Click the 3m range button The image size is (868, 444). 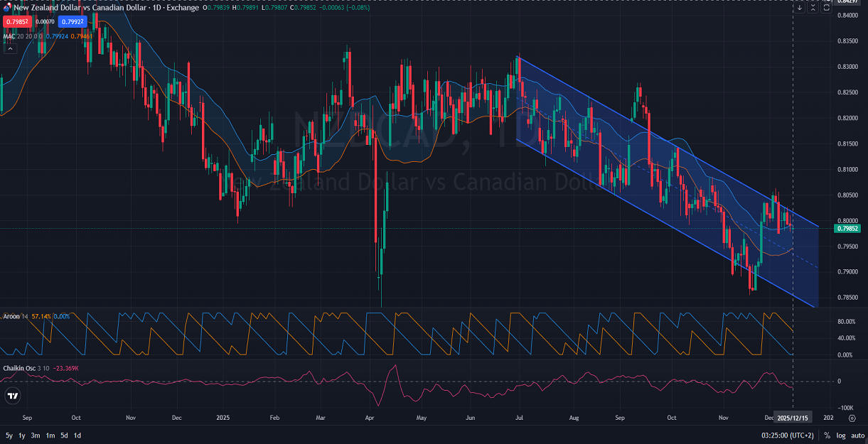click(36, 435)
